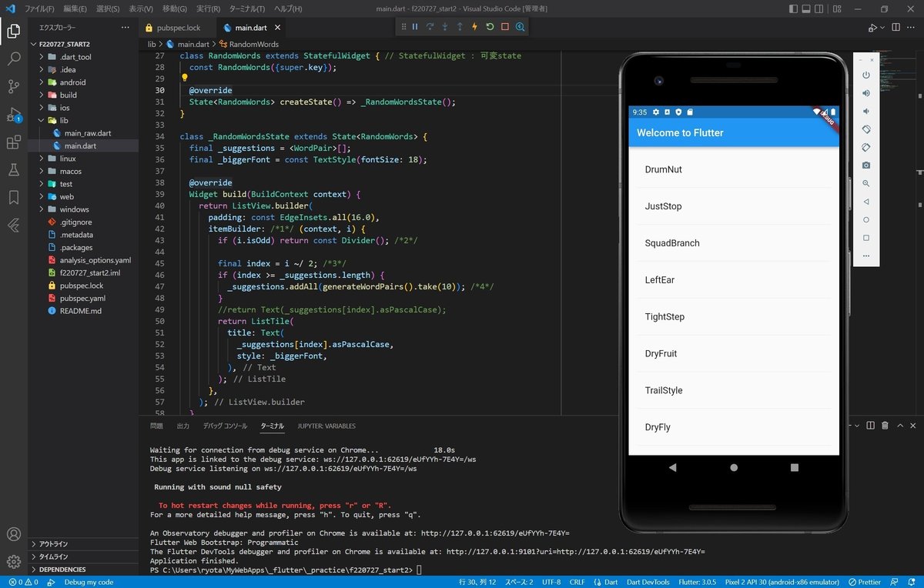Open the Run or Debug dropdown arrow

[882, 28]
